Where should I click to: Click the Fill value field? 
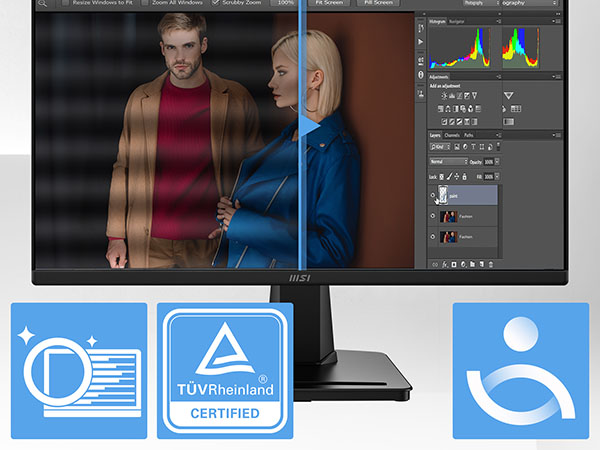[x=489, y=177]
